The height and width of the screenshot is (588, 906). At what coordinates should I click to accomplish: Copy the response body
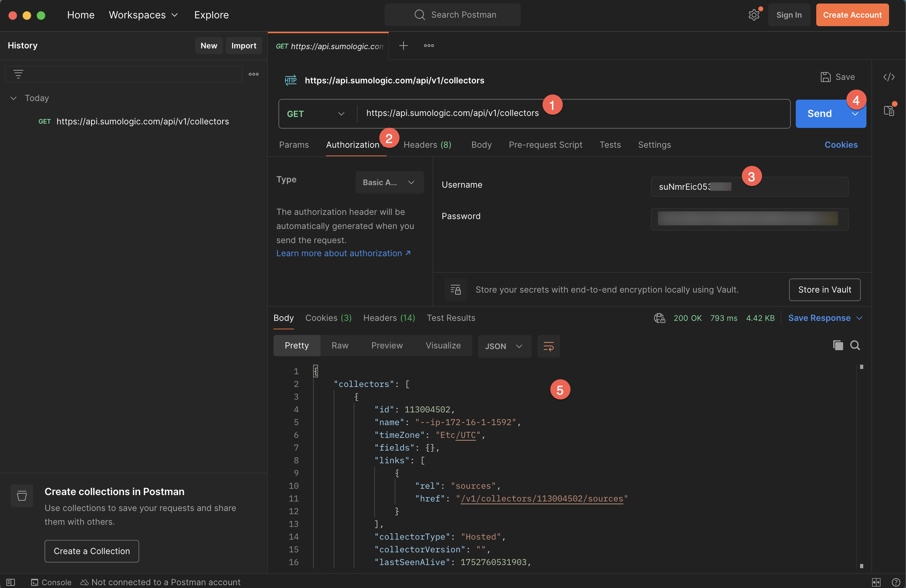(x=837, y=345)
